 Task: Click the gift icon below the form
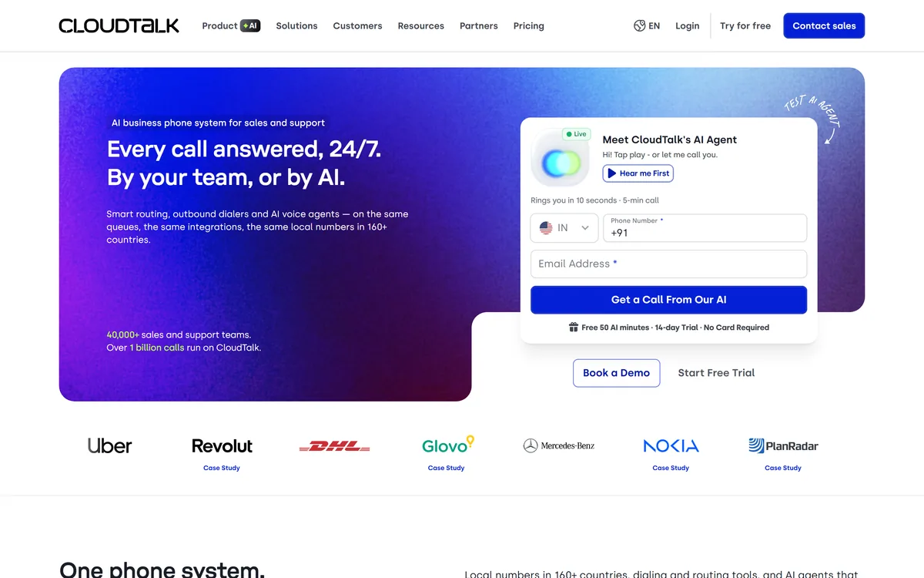click(573, 328)
